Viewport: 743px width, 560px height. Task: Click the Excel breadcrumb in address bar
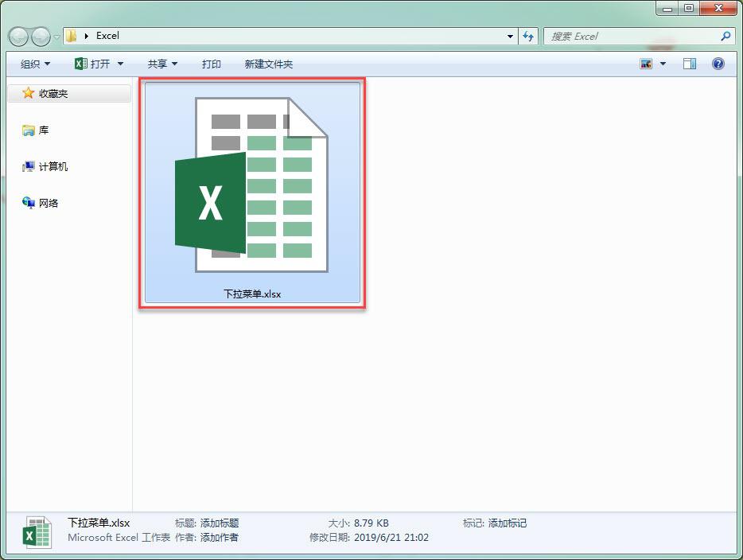[x=107, y=36]
